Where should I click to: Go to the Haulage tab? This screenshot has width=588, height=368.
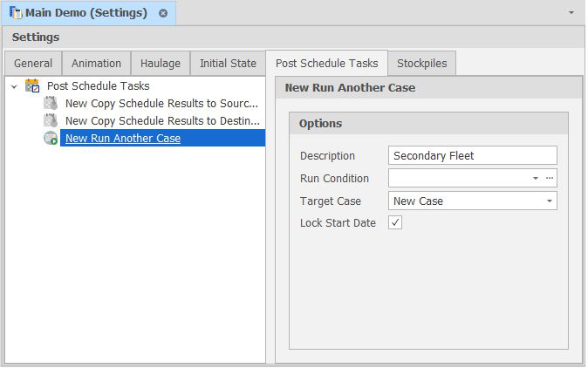[161, 63]
